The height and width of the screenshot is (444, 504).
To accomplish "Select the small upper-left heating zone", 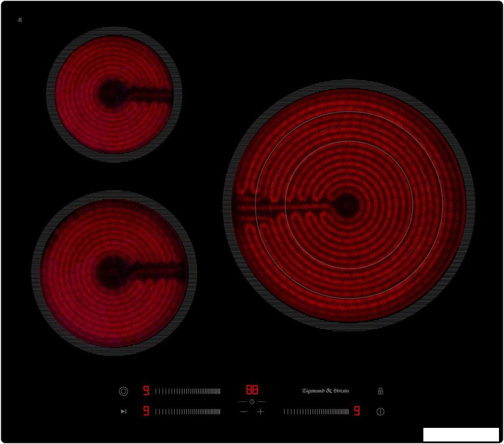I will click(114, 95).
